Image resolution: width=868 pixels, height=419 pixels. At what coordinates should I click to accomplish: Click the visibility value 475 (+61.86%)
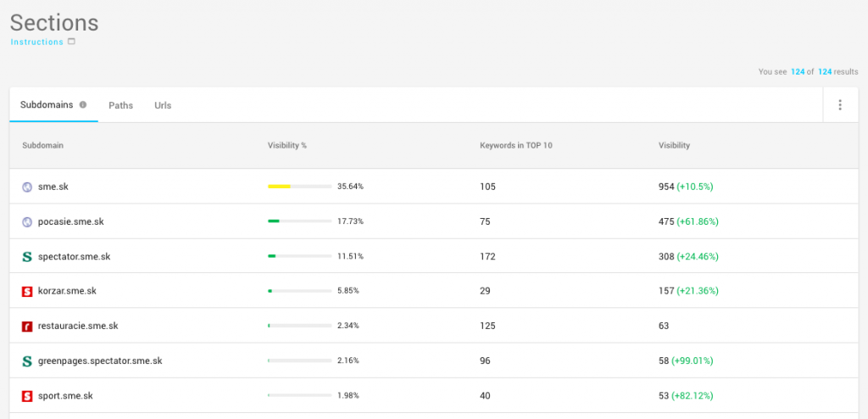click(x=688, y=221)
